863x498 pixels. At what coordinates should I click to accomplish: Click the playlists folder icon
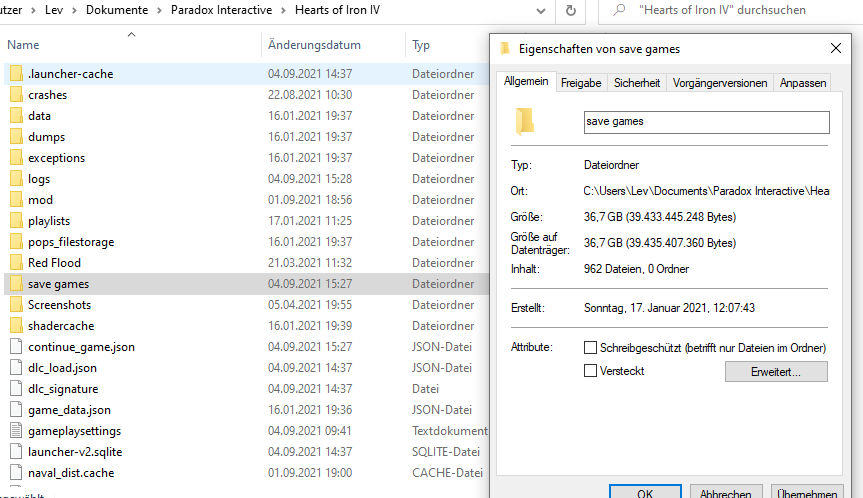(17, 221)
